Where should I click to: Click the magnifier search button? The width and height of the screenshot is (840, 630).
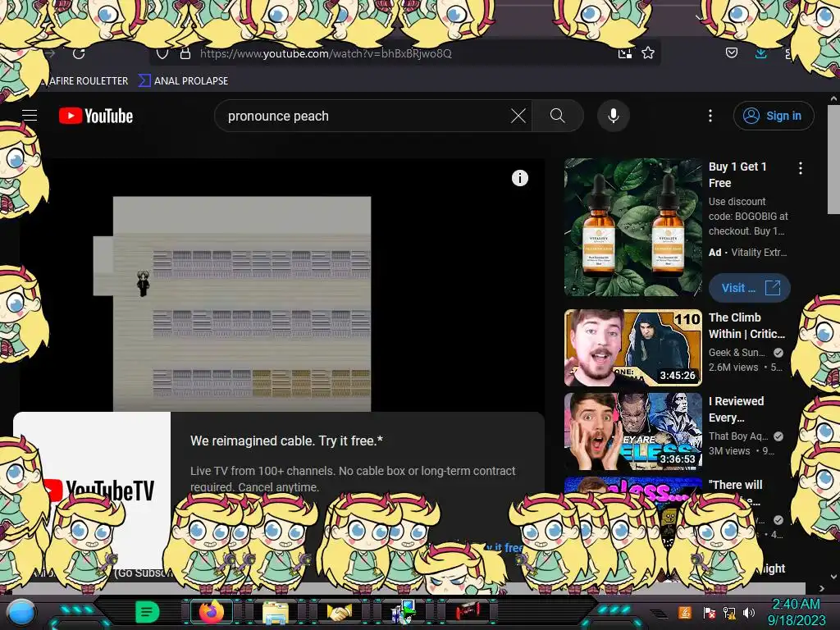(x=558, y=116)
